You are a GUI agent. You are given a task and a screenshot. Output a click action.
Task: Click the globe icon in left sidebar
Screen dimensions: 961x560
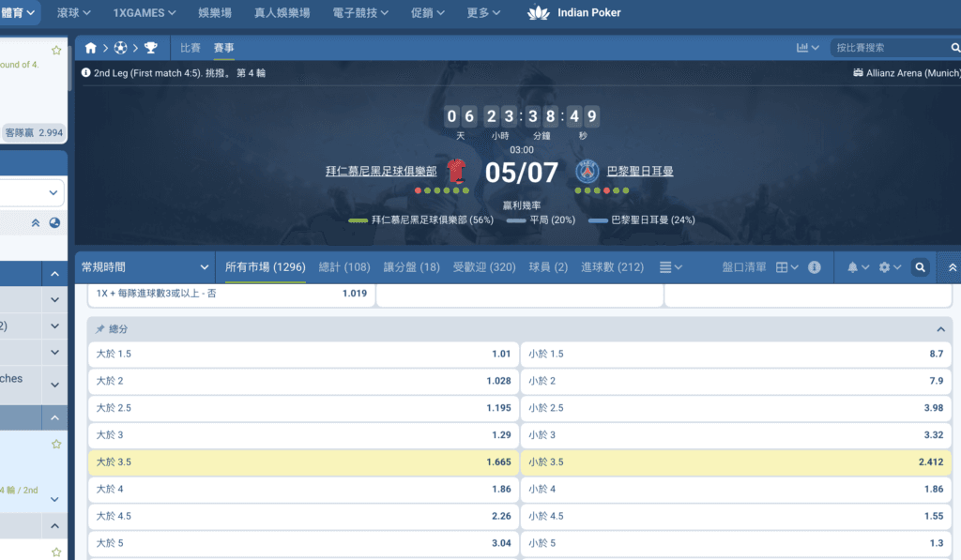[x=54, y=223]
